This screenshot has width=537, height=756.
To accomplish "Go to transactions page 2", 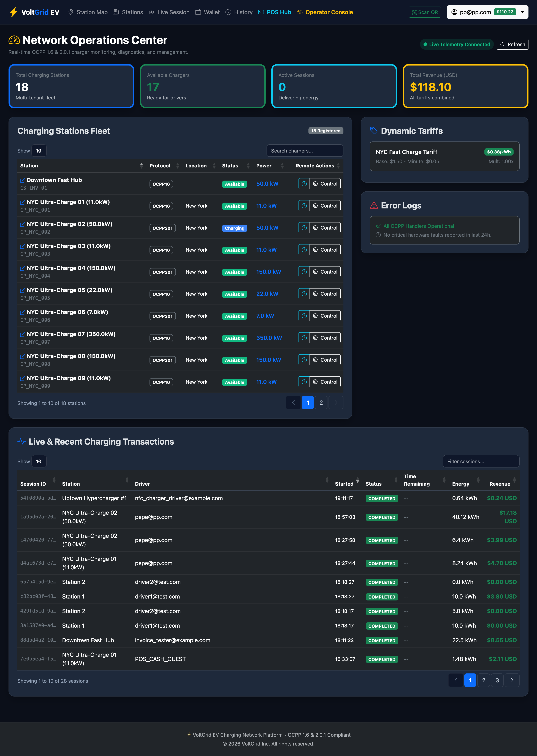I will click(483, 680).
